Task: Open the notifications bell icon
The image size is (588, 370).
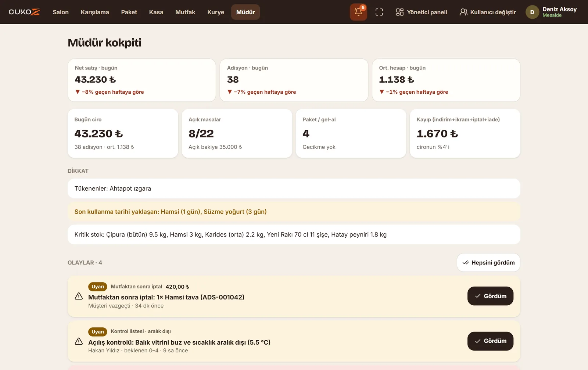Action: click(x=358, y=12)
